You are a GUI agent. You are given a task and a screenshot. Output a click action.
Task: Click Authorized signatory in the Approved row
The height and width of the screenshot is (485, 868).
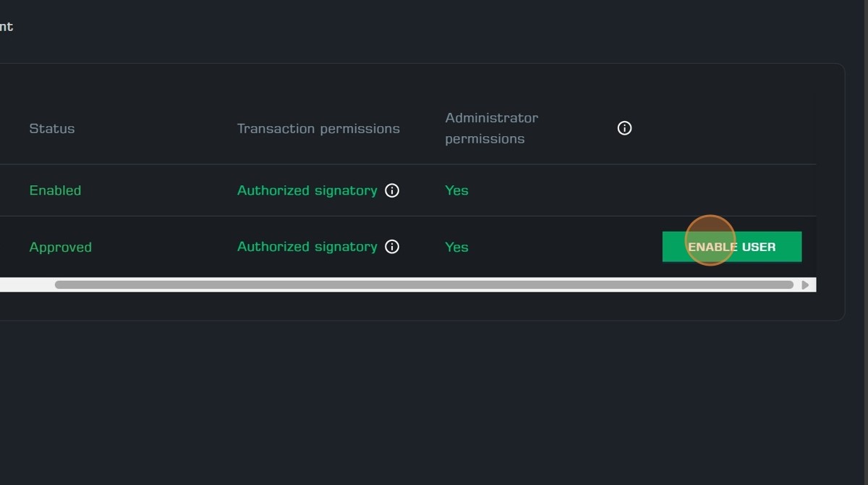click(307, 247)
